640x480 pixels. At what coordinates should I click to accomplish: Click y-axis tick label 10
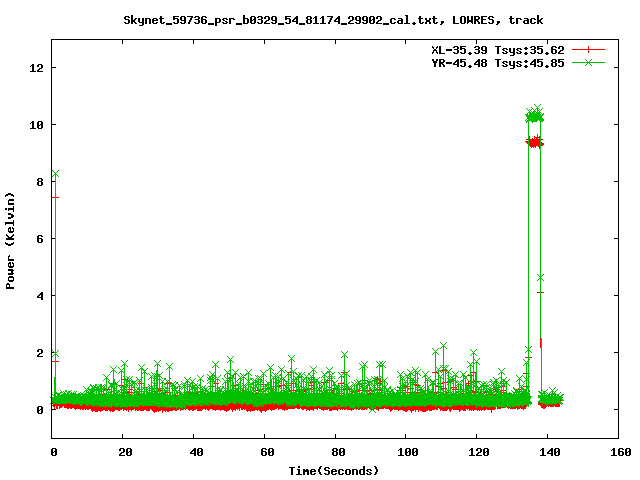coord(36,125)
